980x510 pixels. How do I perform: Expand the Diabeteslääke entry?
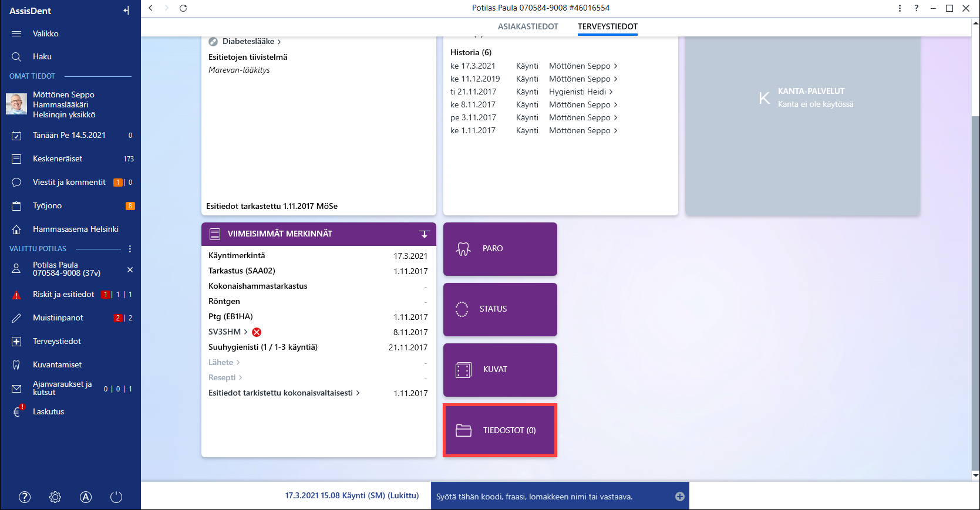click(248, 42)
